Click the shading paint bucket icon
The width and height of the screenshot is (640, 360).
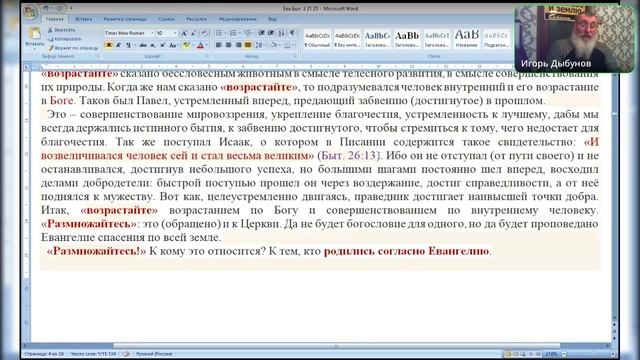point(273,45)
